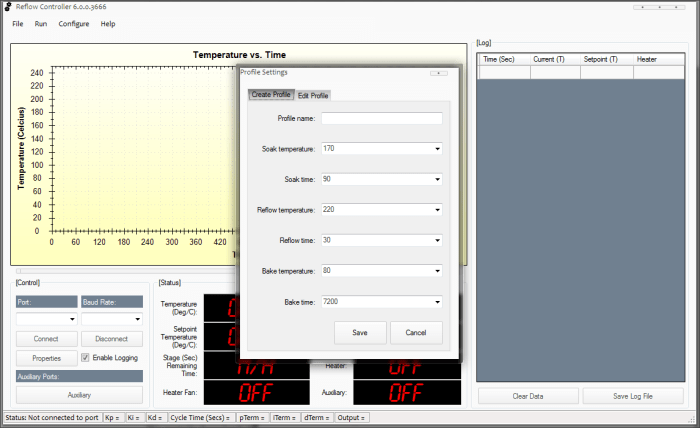Close the Profile Settings dialog
Viewport: 700px width, 428px height.
point(438,73)
